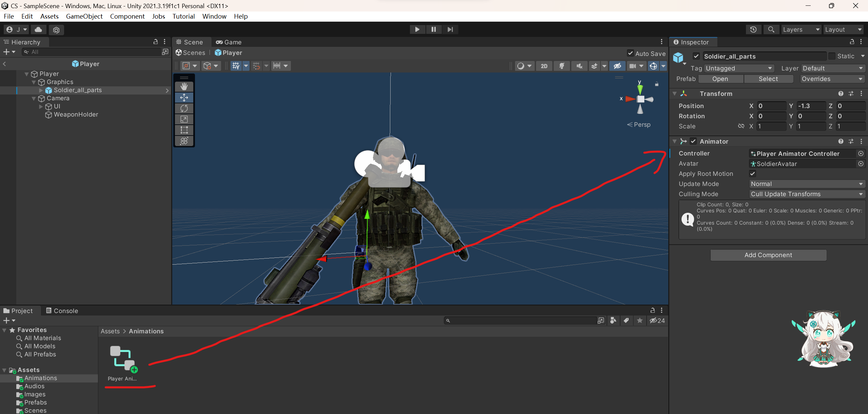Click the Animator help icon

click(x=841, y=141)
